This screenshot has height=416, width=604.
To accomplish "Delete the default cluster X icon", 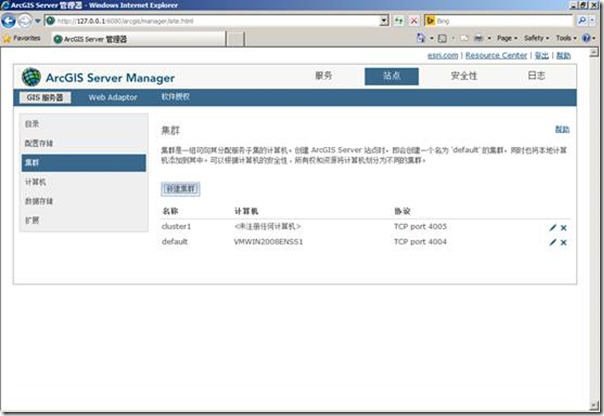I will [x=564, y=242].
